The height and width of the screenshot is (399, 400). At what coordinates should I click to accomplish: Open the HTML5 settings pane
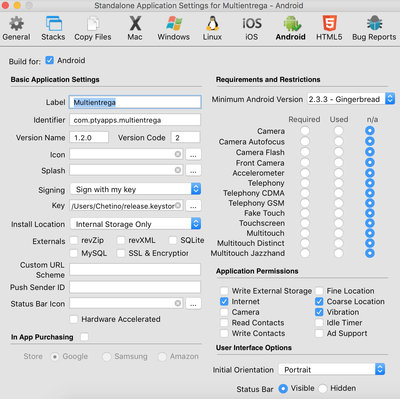tap(329, 29)
